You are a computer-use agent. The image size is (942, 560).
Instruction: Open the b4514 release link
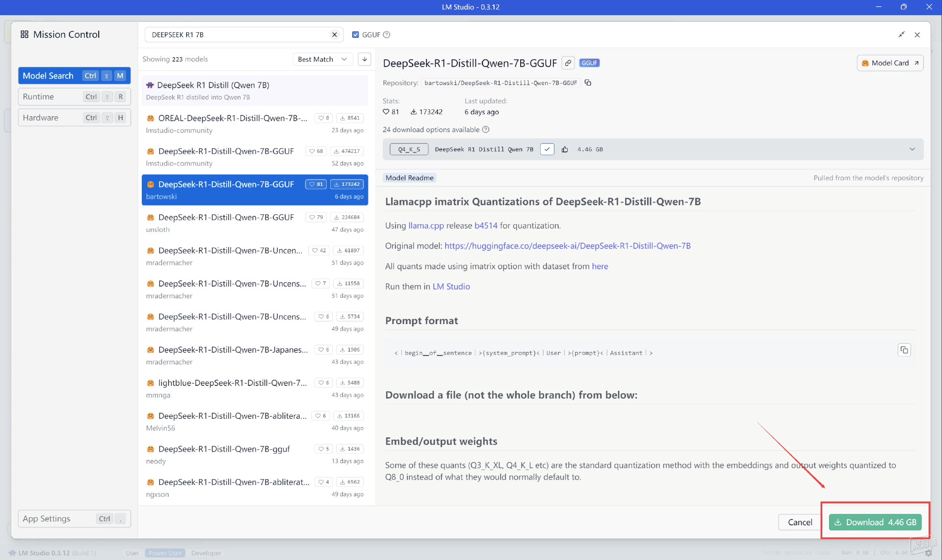[486, 226]
